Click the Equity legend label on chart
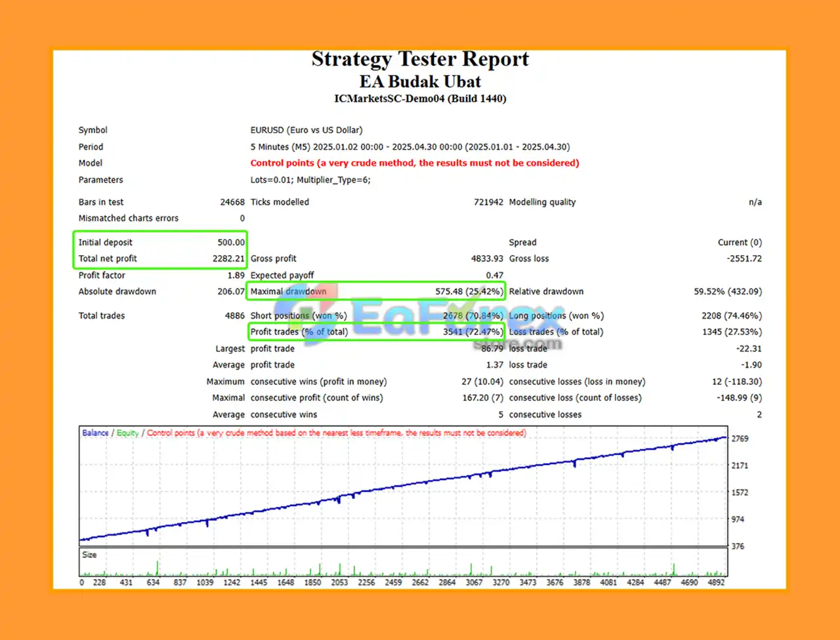Image resolution: width=840 pixels, height=640 pixels. pos(127,433)
